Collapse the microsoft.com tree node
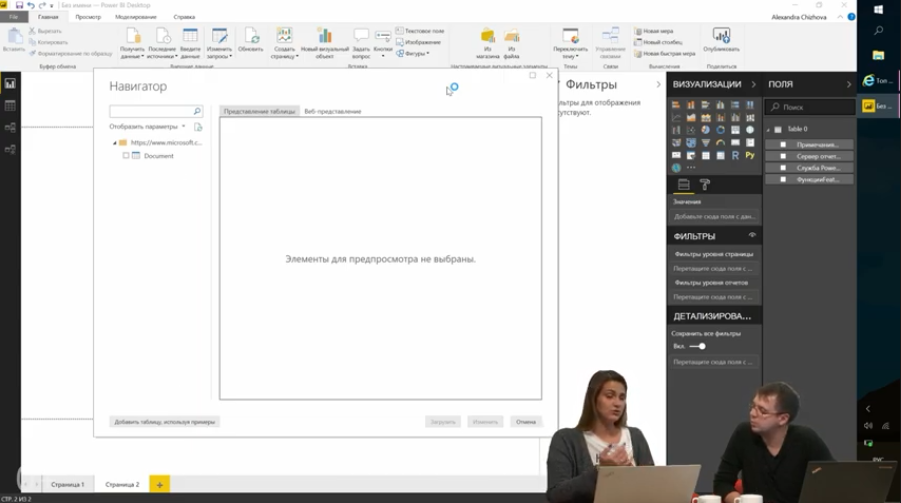901x503 pixels. pos(114,143)
